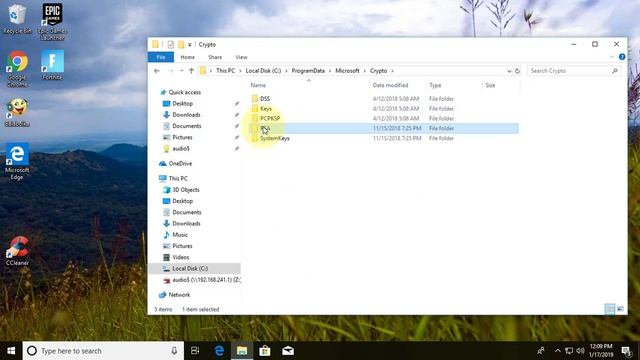The height and width of the screenshot is (360, 640).
Task: Select This PC in the navigation pane
Action: pos(178,178)
